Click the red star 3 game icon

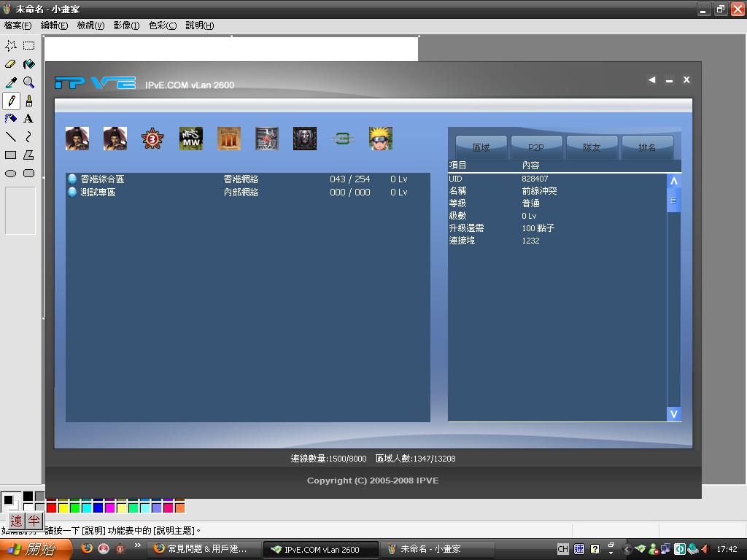point(152,139)
